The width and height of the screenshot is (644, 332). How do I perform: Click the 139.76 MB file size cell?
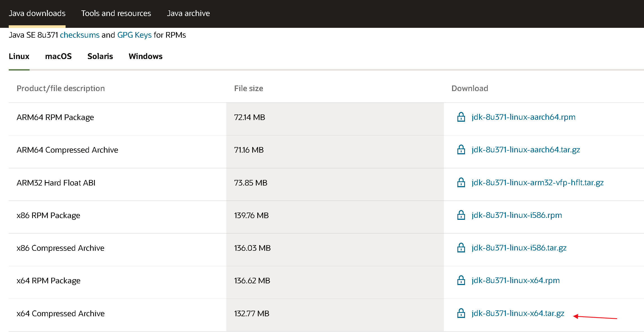pos(335,217)
